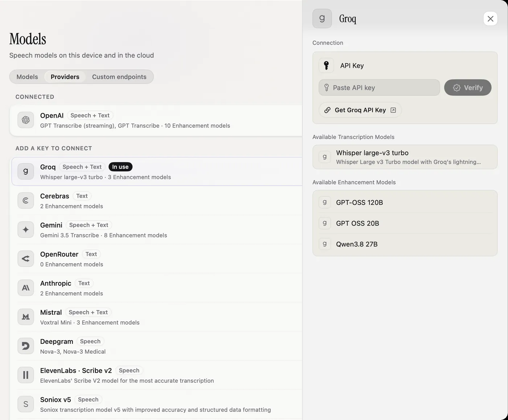Select the Whisper large-v3 turbo transcription model
The image size is (508, 420).
coord(405,157)
